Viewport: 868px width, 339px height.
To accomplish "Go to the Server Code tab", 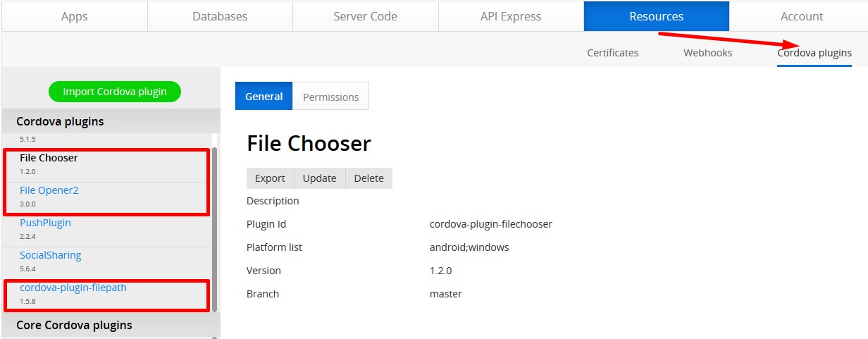I will click(x=365, y=16).
